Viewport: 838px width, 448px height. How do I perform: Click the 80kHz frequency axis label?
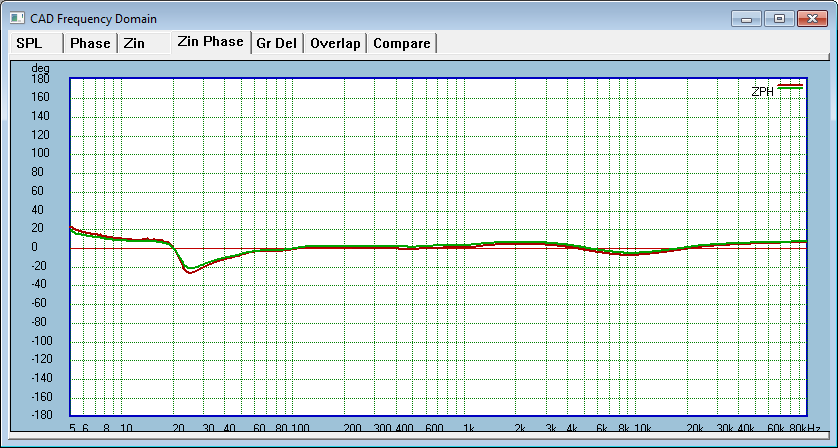click(x=805, y=428)
